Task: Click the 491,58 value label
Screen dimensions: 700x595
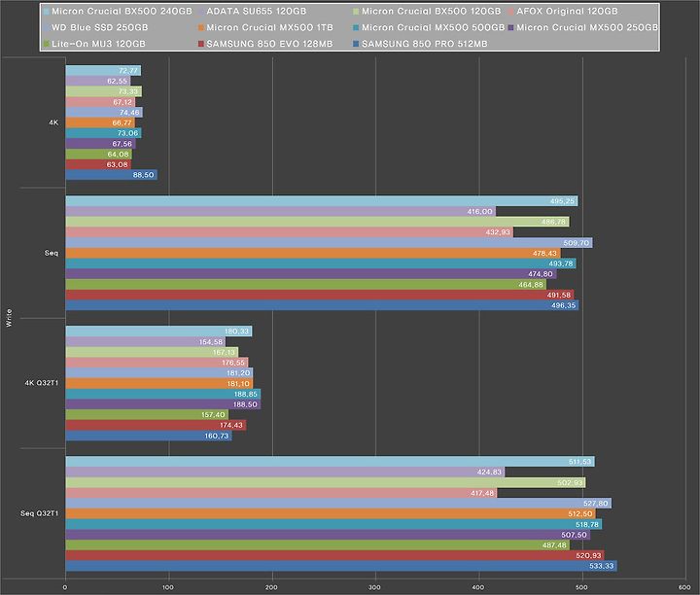Action: (559, 295)
